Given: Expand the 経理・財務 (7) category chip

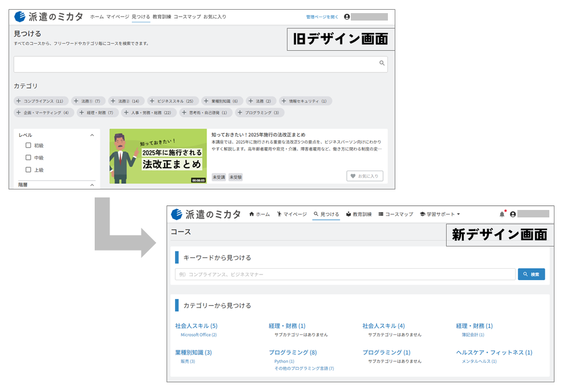Looking at the screenshot, I should click(x=98, y=112).
